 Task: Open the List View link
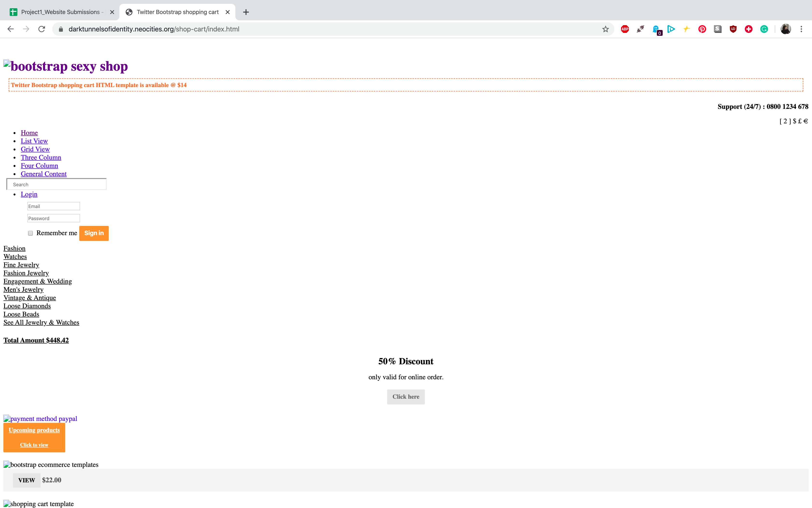34,141
